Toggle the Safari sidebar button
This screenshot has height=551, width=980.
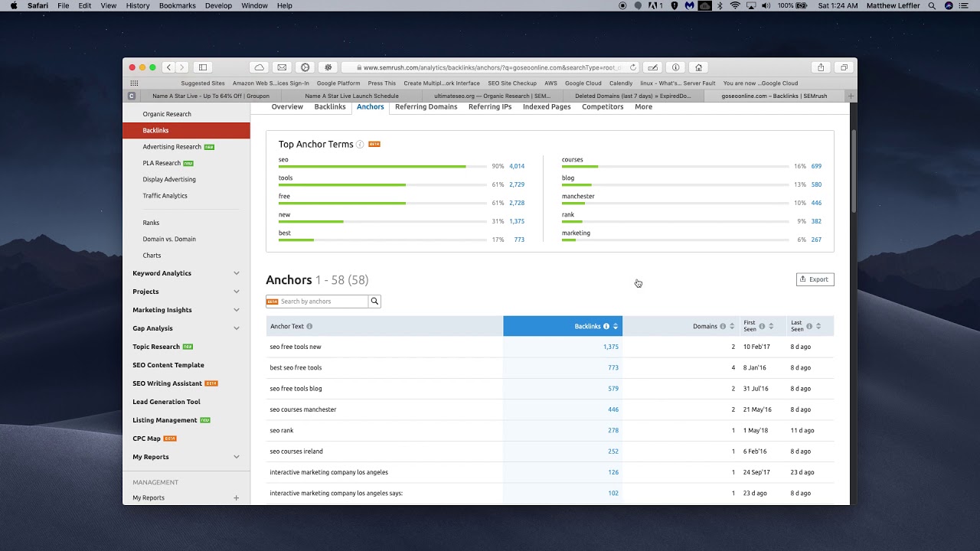(203, 67)
